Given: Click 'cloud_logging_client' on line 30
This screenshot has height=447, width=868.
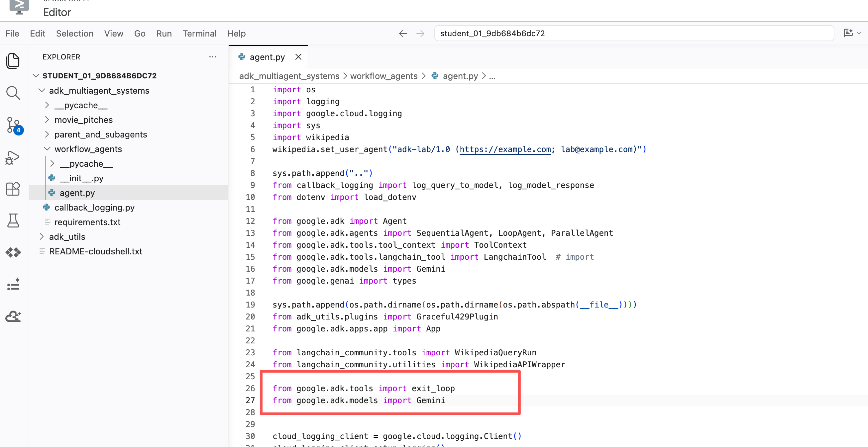Looking at the screenshot, I should click(320, 436).
